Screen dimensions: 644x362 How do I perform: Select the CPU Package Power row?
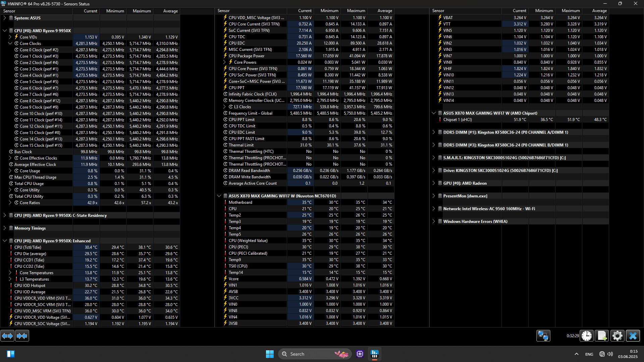coord(247,56)
